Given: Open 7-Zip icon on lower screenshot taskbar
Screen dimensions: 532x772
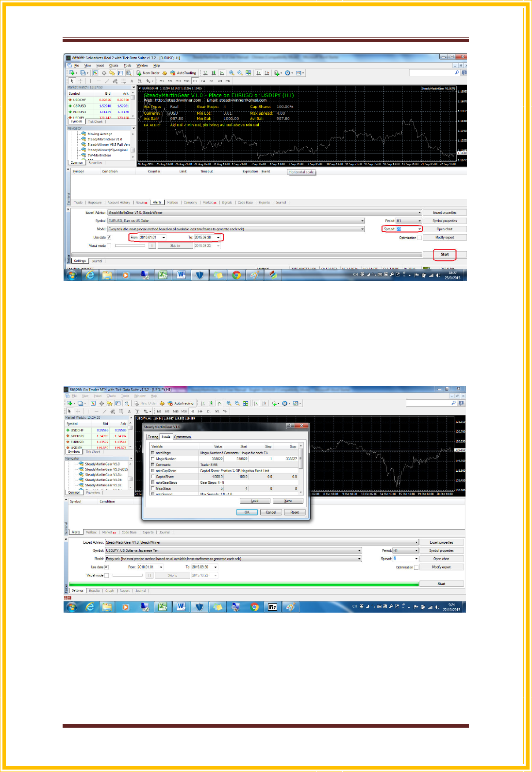Looking at the screenshot, I should (273, 607).
